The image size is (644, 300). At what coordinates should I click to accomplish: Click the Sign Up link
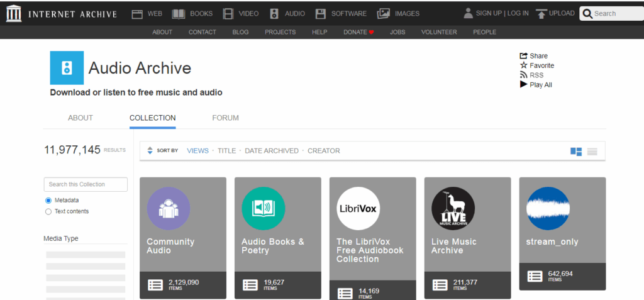[489, 13]
